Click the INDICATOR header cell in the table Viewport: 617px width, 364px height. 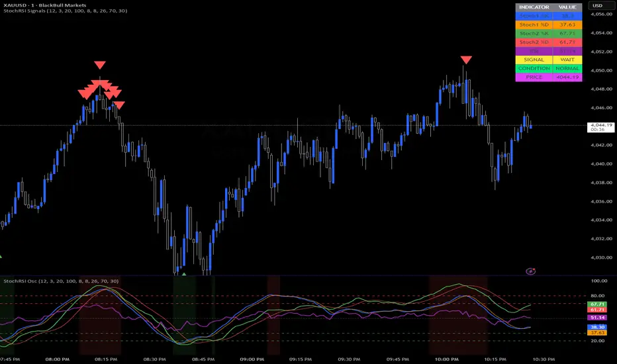(534, 7)
